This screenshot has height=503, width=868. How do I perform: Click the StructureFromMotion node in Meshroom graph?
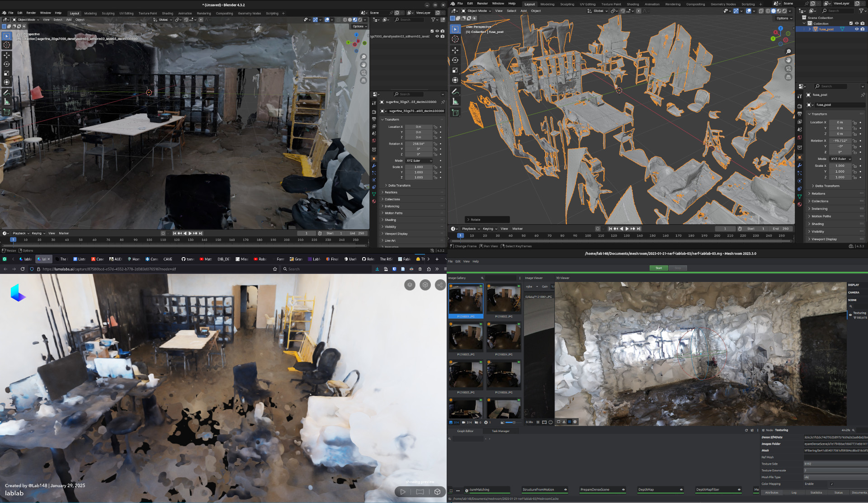pyautogui.click(x=545, y=489)
